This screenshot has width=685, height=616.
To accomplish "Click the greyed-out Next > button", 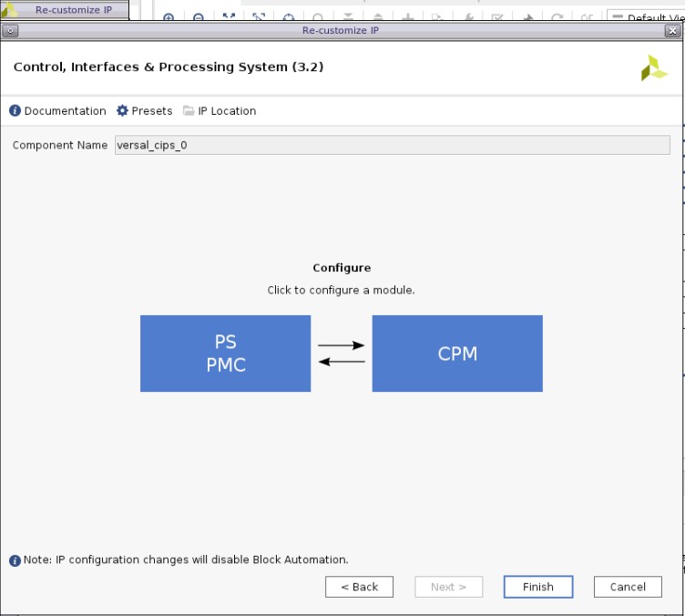I will pyautogui.click(x=448, y=587).
